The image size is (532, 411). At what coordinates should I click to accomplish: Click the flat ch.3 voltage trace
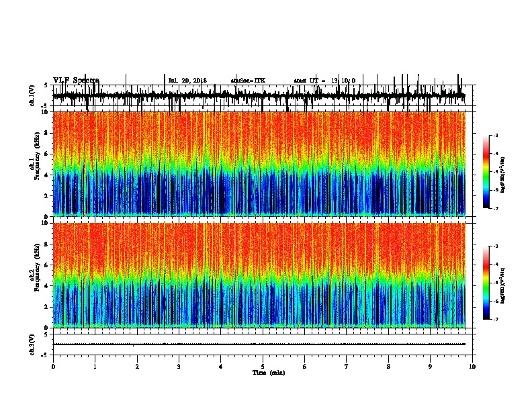(259, 345)
